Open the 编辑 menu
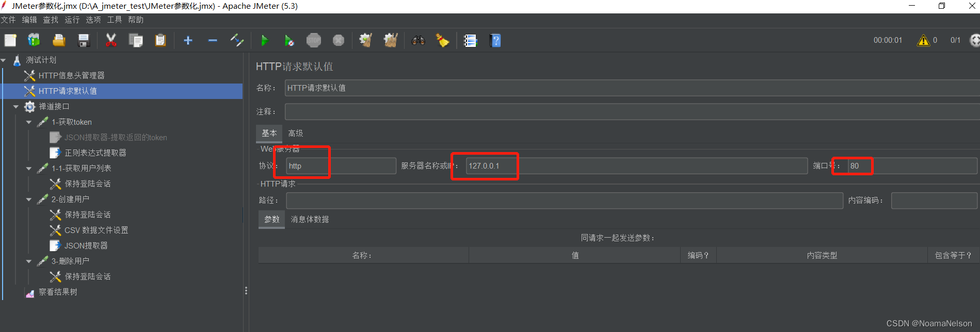 [x=29, y=20]
